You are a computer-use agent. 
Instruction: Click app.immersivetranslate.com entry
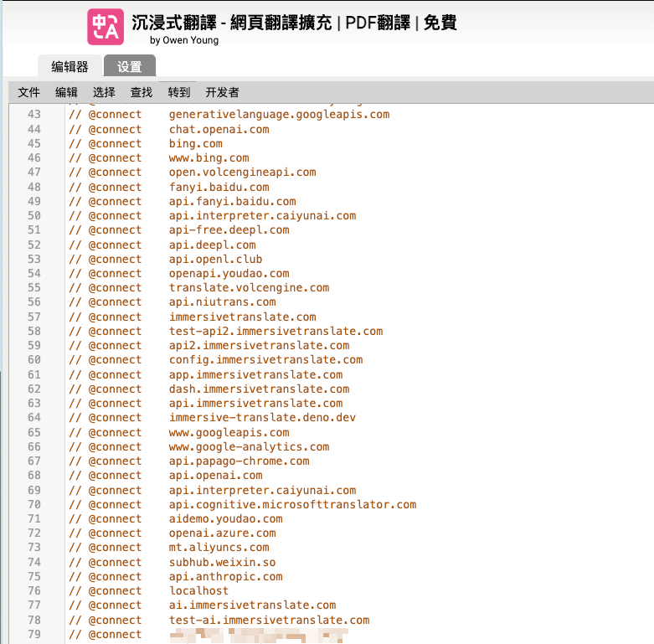255,374
